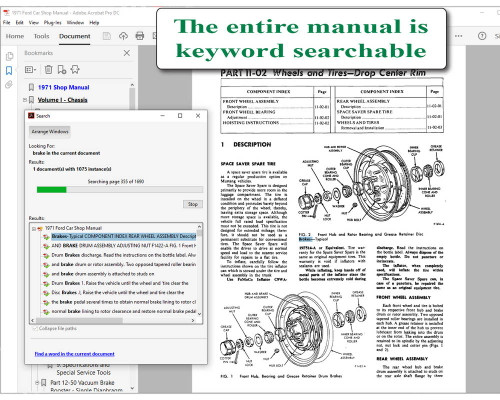Click the results list scroll down arrow
Screen dimensions: 500x400
199,314
